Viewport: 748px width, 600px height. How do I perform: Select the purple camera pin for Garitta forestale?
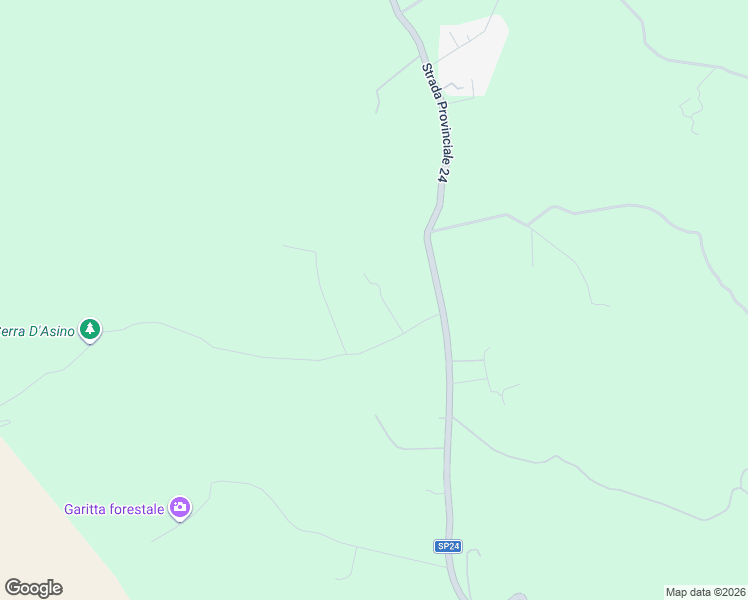[180, 508]
